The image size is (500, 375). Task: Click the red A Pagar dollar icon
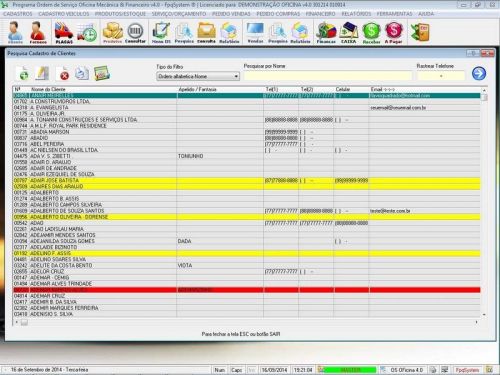pos(394,32)
